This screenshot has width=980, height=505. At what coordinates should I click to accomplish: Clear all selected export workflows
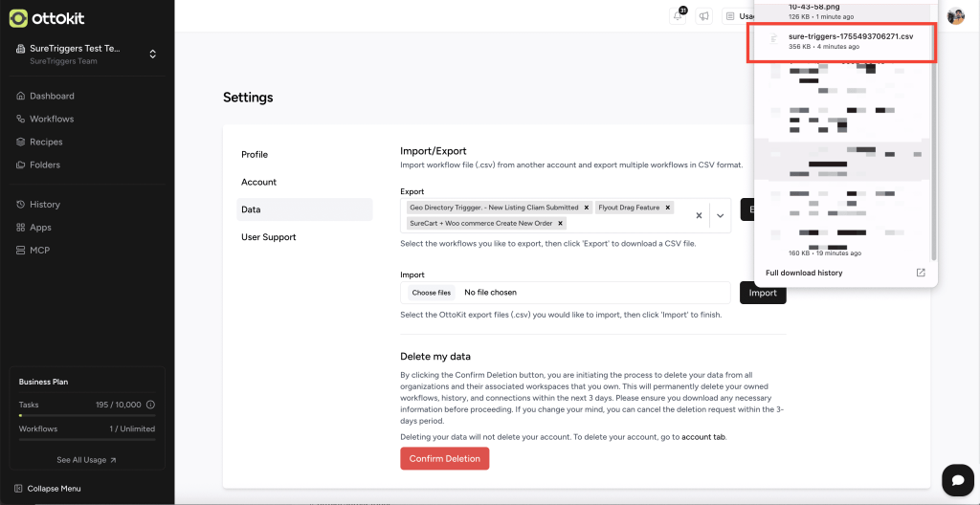[x=699, y=215]
